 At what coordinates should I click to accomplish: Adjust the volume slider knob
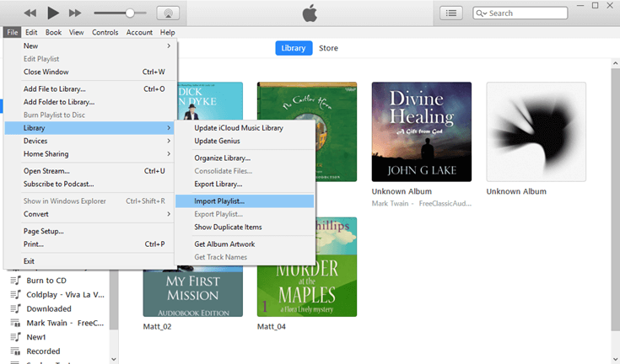pos(130,13)
